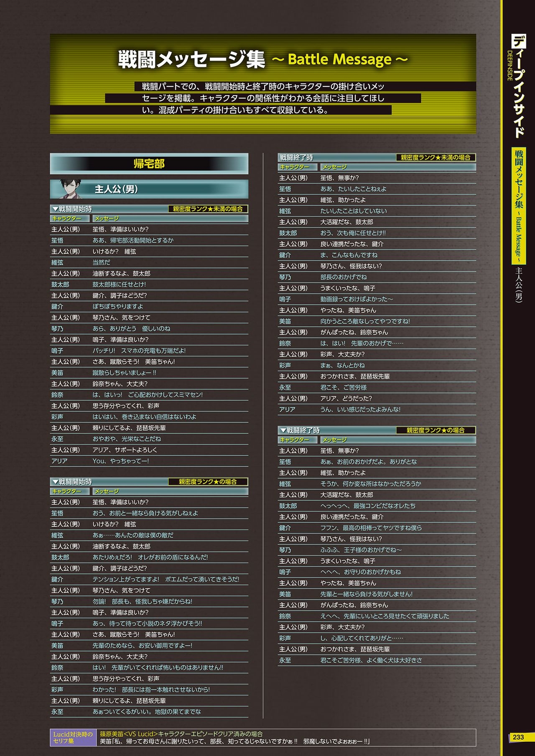The height and width of the screenshot is (756, 535).
Task: Click アリア's reply "You、やっちゃってー!"
Action: click(x=121, y=461)
